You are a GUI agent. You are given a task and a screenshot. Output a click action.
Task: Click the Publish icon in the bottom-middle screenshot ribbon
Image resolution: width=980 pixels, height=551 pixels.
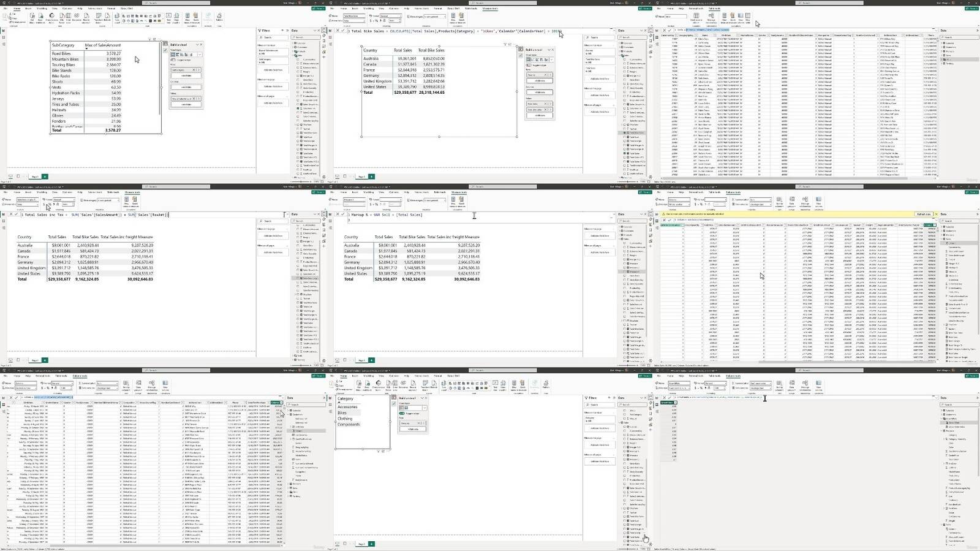(546, 384)
